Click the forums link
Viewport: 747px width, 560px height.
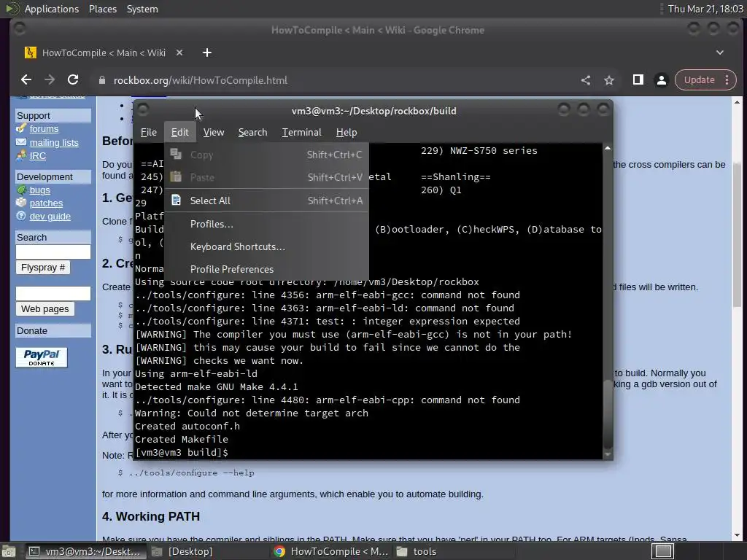point(44,128)
